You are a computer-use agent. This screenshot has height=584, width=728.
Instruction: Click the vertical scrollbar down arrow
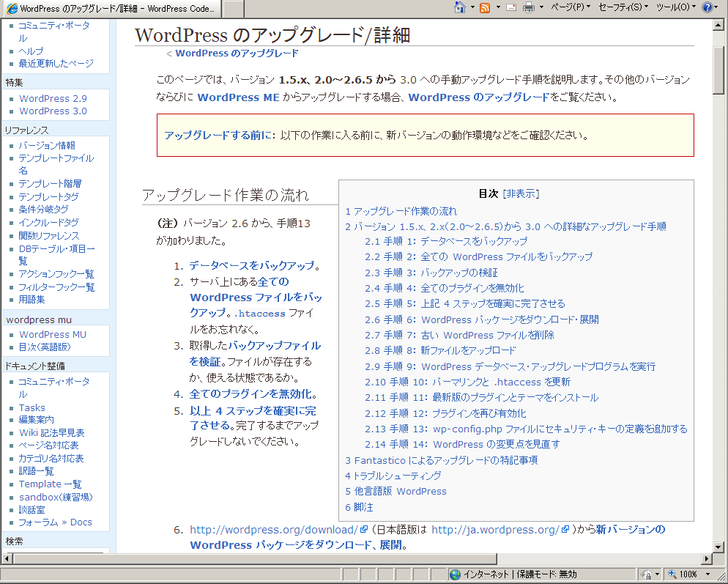click(x=718, y=546)
